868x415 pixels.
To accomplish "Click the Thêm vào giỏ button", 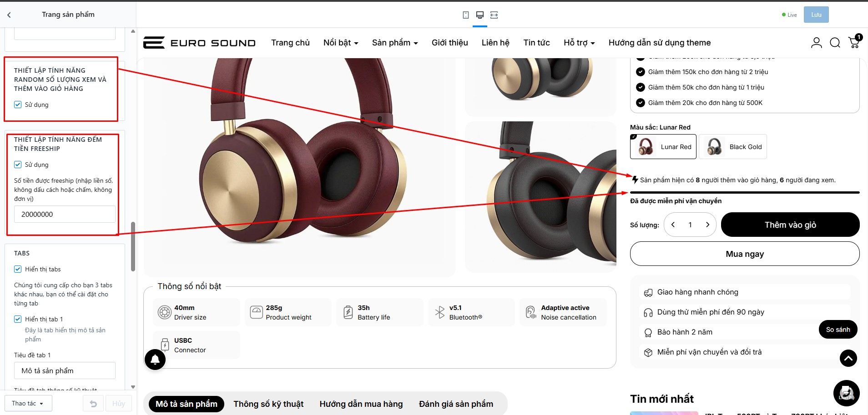I will click(x=790, y=225).
